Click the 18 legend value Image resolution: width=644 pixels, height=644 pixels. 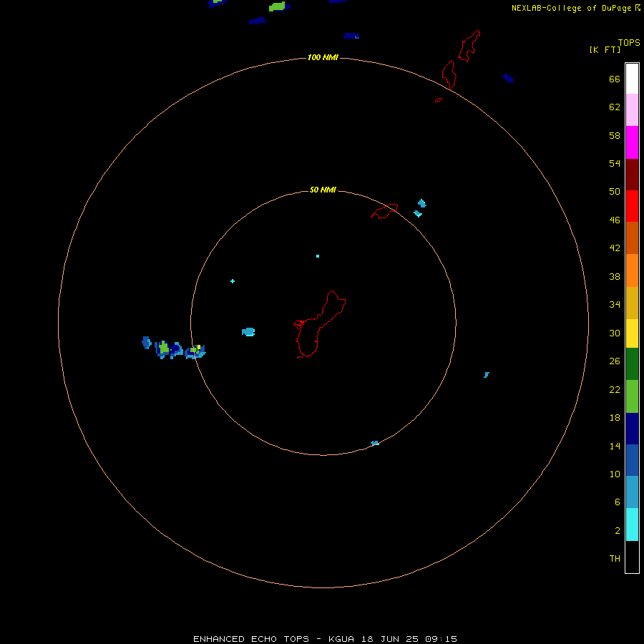615,418
